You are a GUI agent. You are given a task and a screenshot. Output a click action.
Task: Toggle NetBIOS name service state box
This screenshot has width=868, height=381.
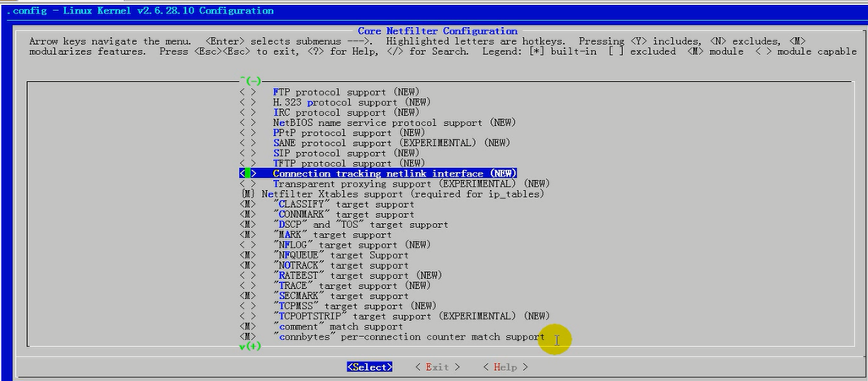248,122
